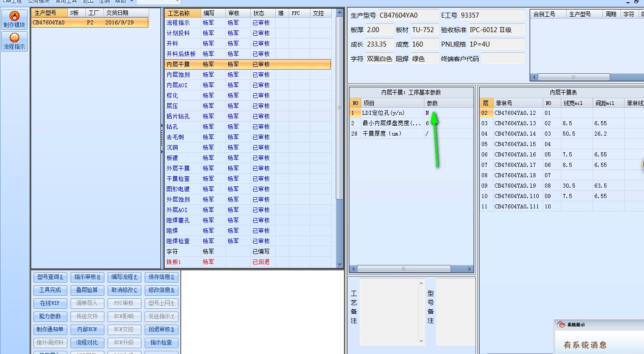
Task: Click the 板厚 field showing 2.00
Action: point(380,30)
